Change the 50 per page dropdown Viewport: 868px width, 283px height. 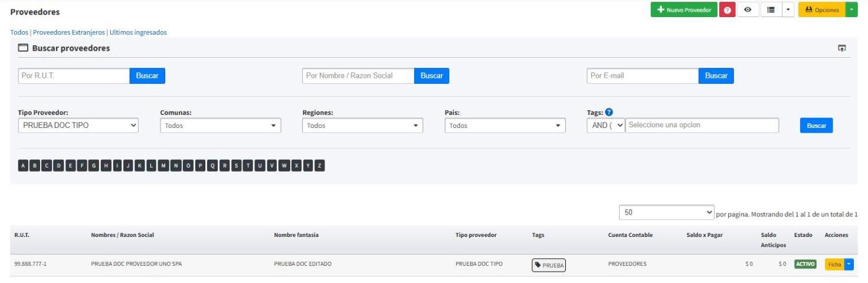(x=667, y=212)
